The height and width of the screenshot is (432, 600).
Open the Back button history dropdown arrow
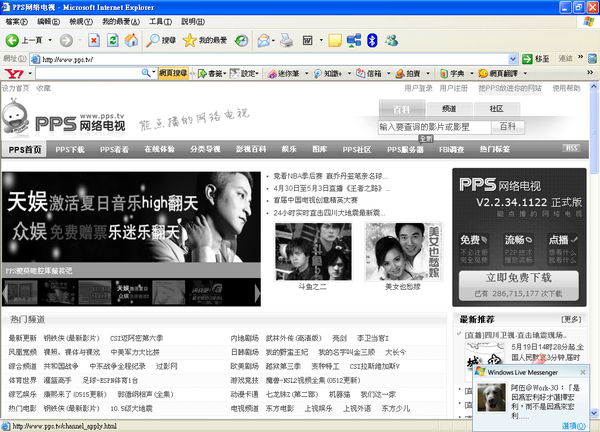(50, 40)
